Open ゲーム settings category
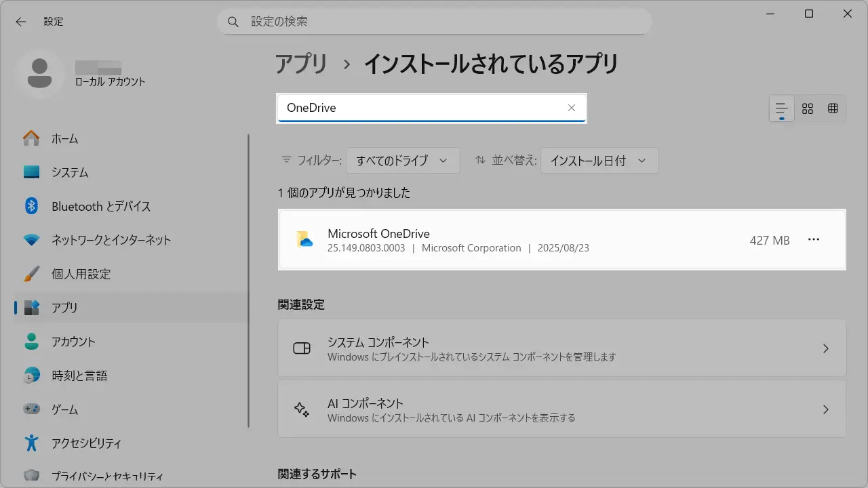 click(x=131, y=409)
